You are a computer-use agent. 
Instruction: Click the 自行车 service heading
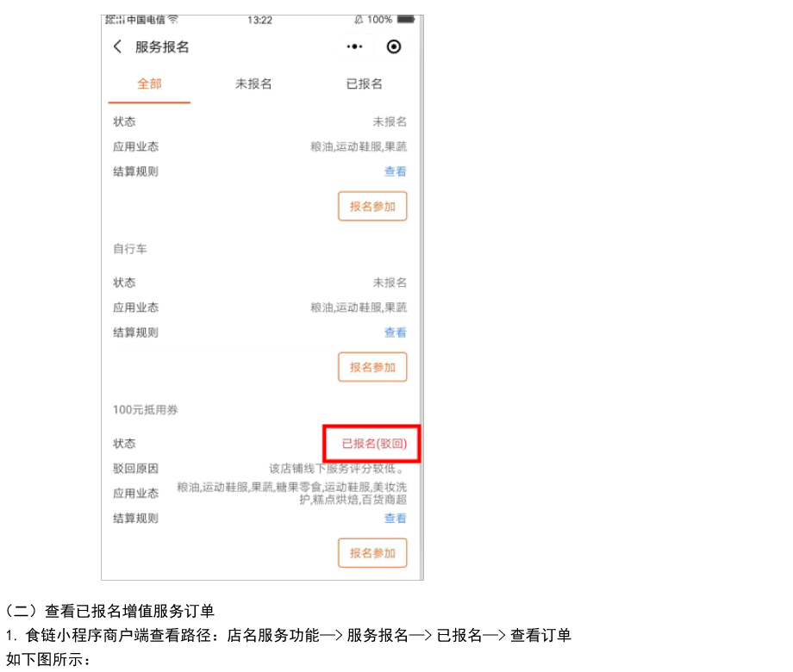(x=130, y=248)
